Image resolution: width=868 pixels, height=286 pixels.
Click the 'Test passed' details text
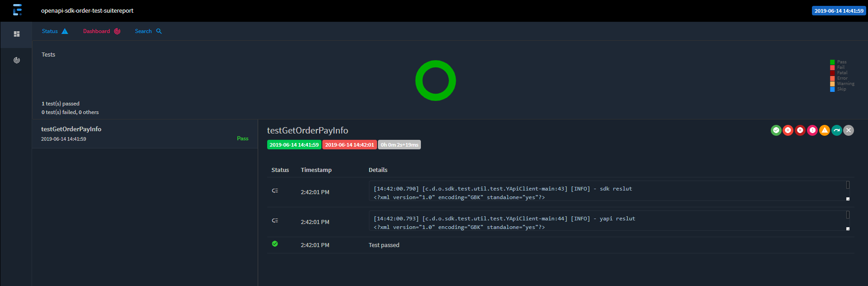point(384,245)
